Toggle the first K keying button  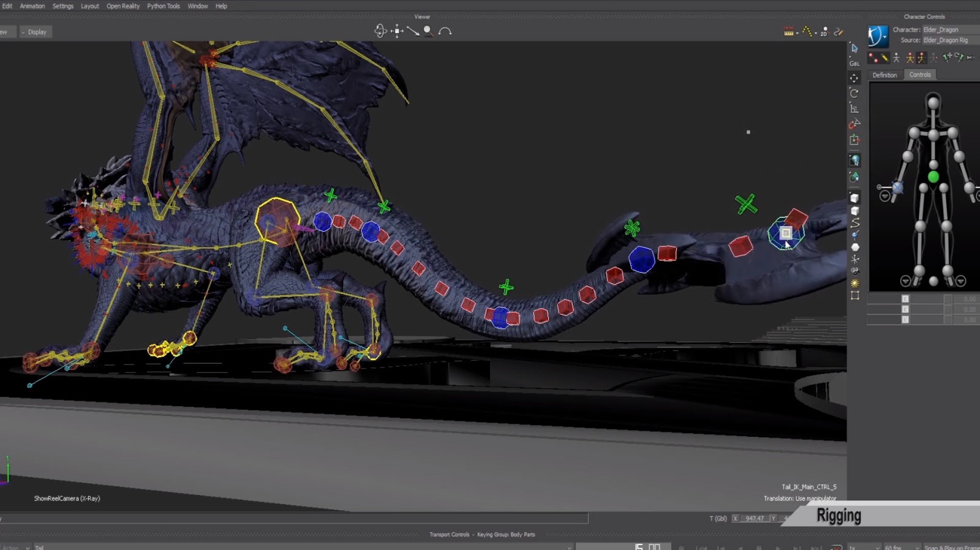[905, 299]
